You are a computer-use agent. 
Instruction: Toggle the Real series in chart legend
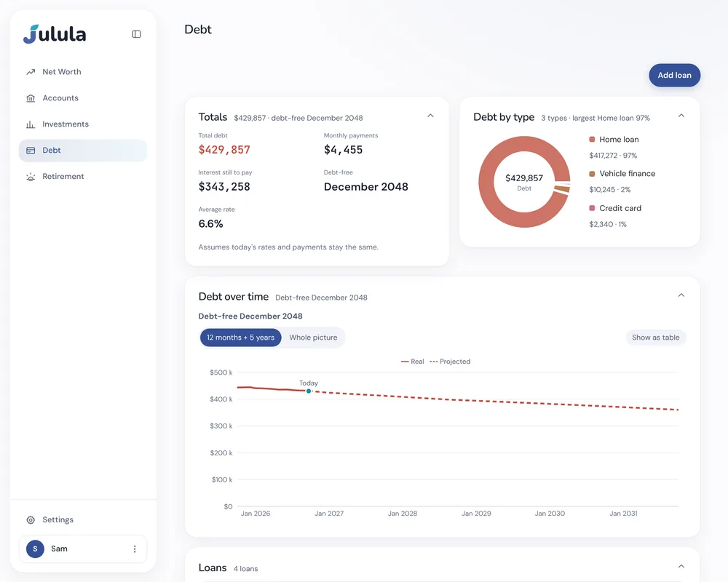(412, 362)
